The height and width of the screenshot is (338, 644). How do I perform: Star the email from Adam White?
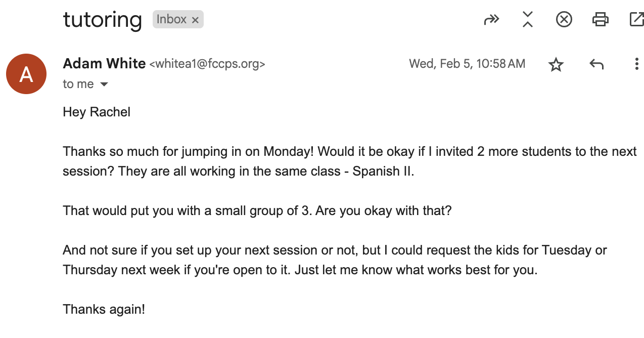[x=556, y=64]
